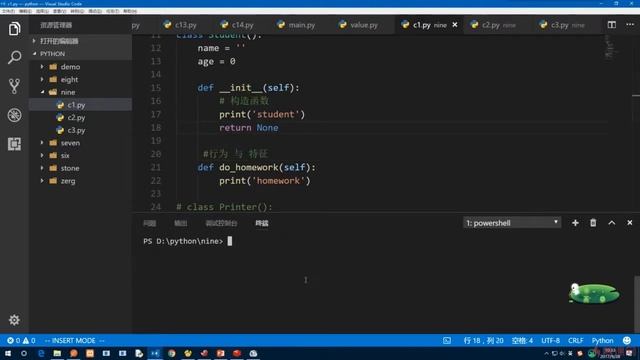Viewport: 640px width, 360px height.
Task: Click the smiley feedback icon in status bar
Action: 627,340
